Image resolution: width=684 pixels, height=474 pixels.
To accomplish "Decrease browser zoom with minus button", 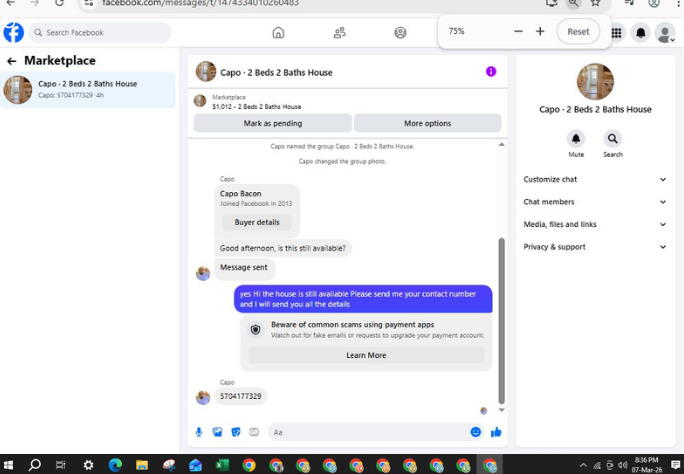I will point(518,31).
